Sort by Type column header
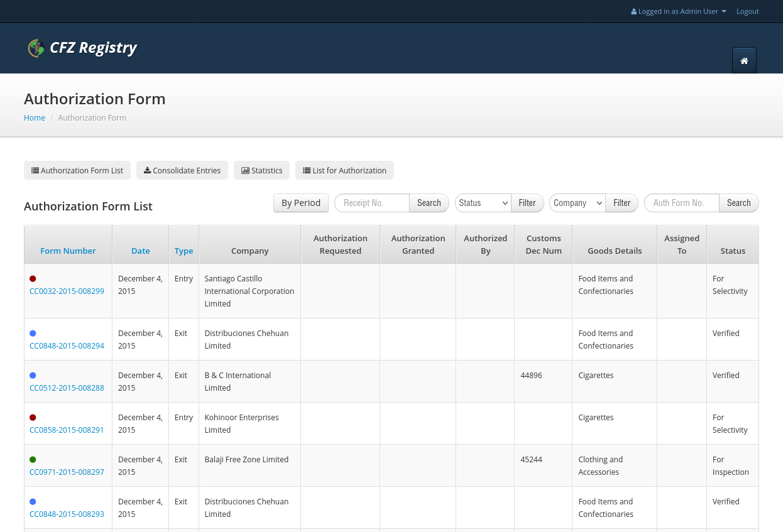This screenshot has height=532, width=783. (x=183, y=251)
